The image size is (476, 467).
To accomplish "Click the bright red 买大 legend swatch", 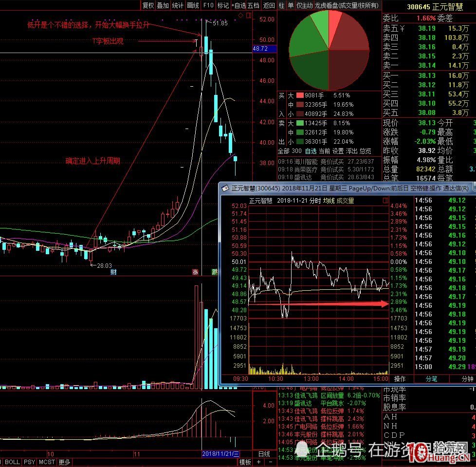I will tap(300, 95).
